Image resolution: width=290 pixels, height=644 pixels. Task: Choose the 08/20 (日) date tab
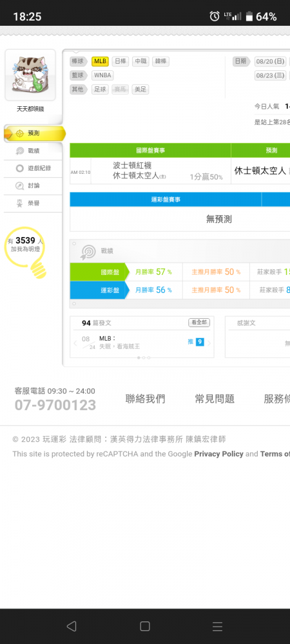(270, 62)
